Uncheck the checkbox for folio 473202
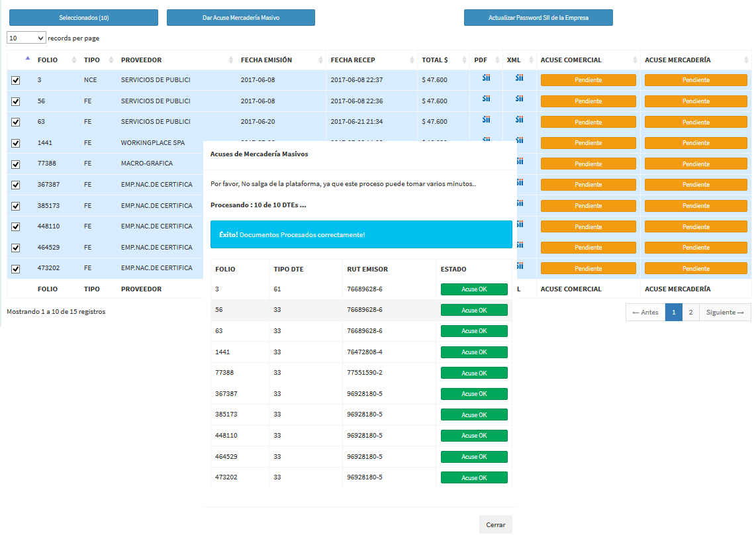This screenshot has height=537, width=756. tap(15, 269)
